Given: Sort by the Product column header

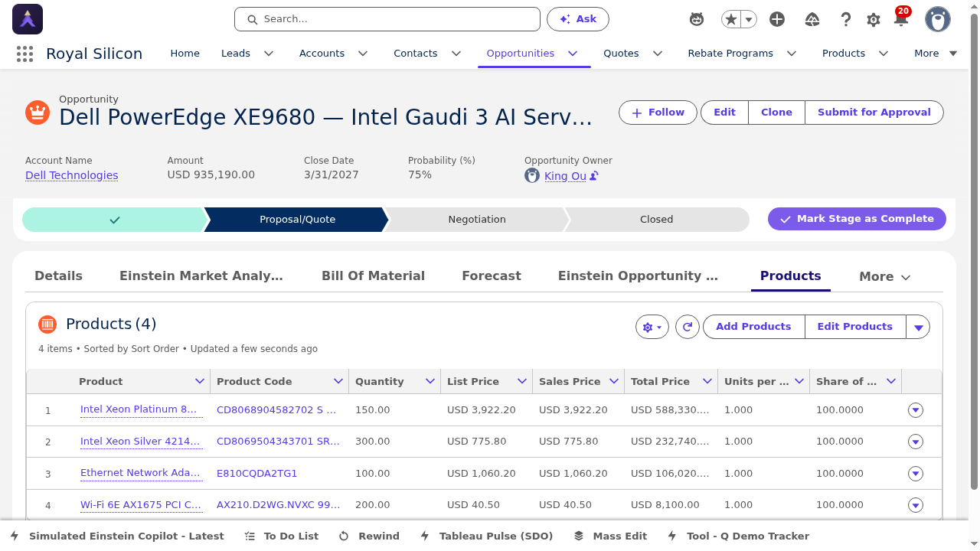Looking at the screenshot, I should pos(101,381).
